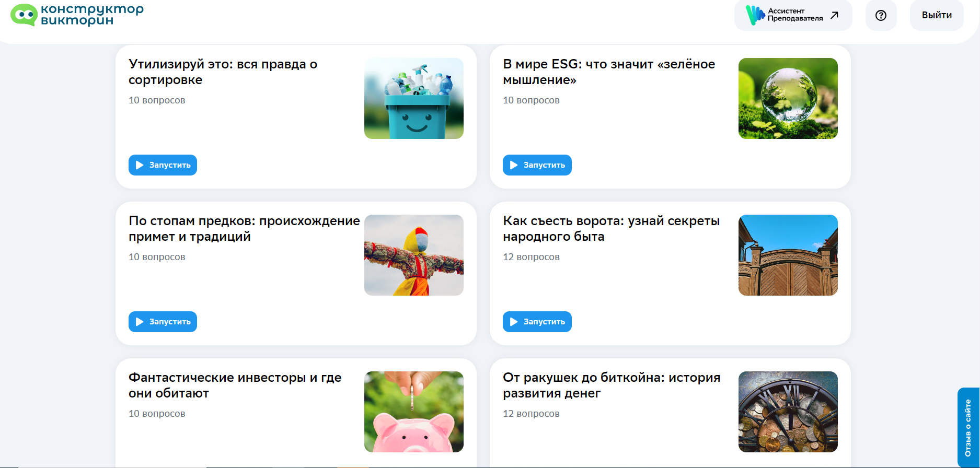Click the scarecrow doll thumbnail image
The image size is (980, 468).
point(414,255)
